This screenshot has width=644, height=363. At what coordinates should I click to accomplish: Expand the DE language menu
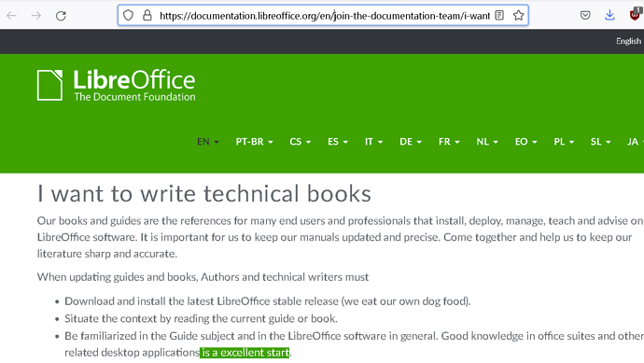click(x=411, y=142)
